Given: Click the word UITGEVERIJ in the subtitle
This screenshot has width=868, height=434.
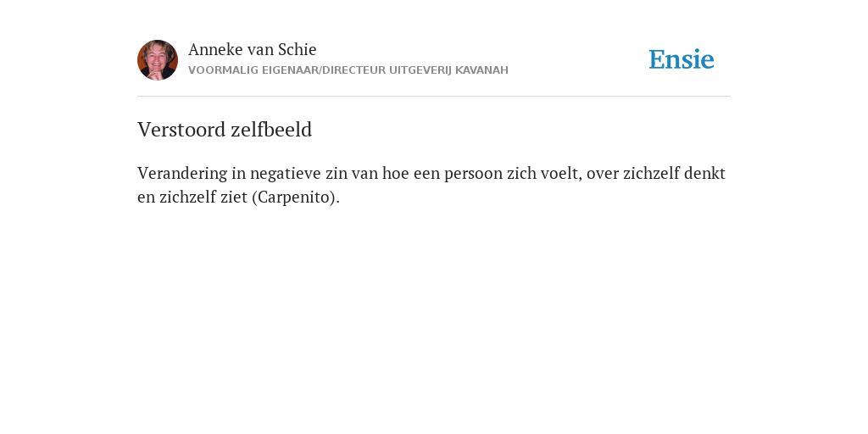Looking at the screenshot, I should coord(420,70).
